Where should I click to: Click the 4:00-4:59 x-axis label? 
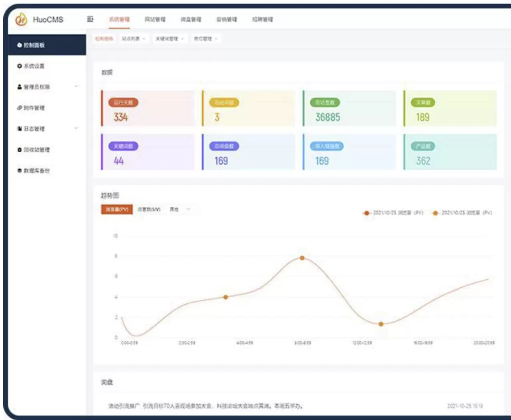(x=245, y=343)
